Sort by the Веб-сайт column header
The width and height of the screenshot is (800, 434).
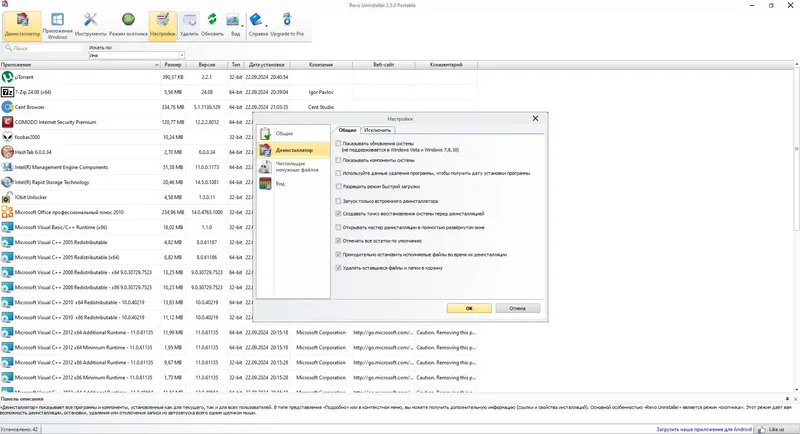click(x=384, y=65)
